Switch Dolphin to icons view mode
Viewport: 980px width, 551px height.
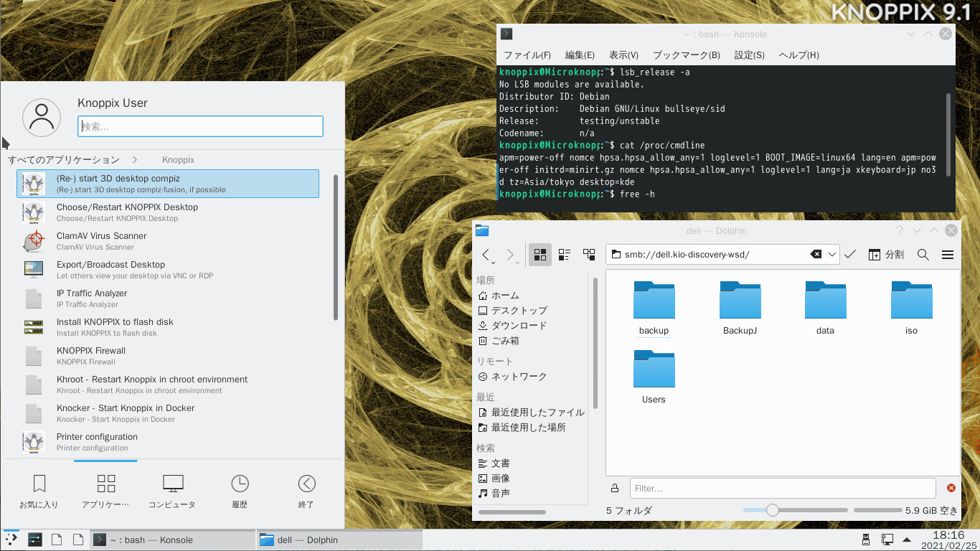[540, 254]
